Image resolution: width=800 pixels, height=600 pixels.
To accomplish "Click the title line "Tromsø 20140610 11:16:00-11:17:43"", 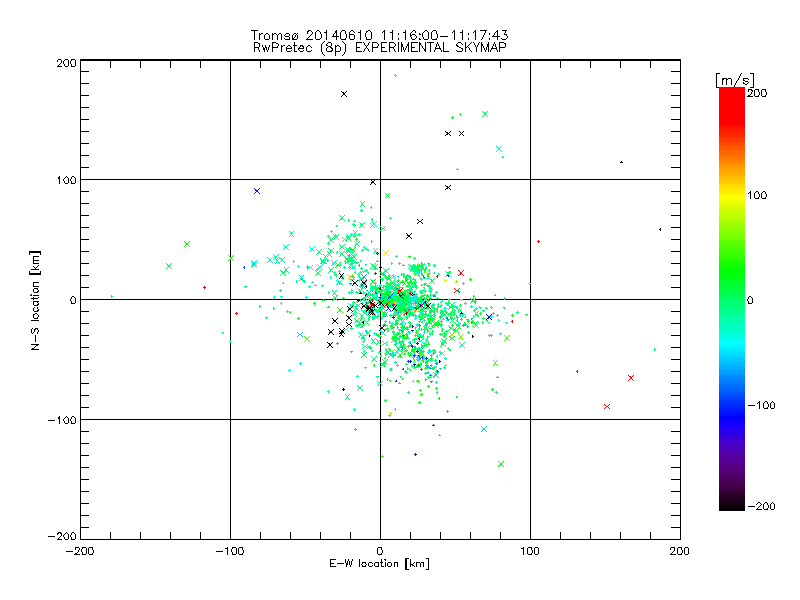I will [379, 35].
